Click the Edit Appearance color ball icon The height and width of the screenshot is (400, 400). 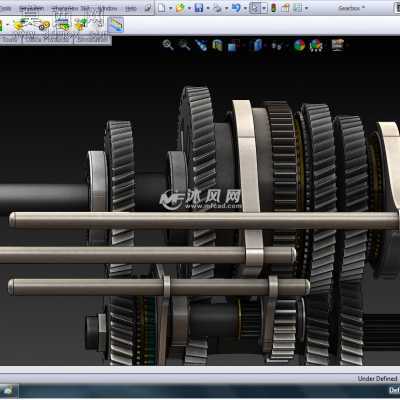click(299, 45)
